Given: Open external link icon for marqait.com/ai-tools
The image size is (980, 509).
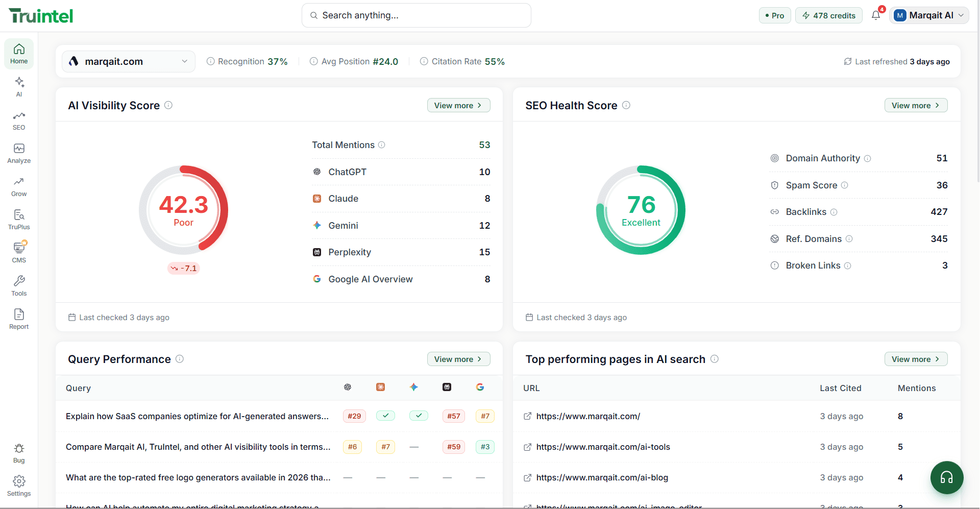Looking at the screenshot, I should coord(528,447).
